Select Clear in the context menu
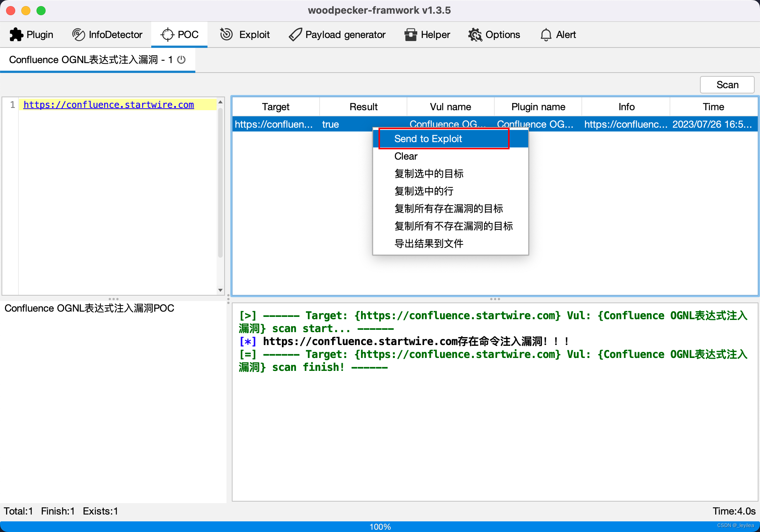Image resolution: width=760 pixels, height=532 pixels. click(x=405, y=156)
